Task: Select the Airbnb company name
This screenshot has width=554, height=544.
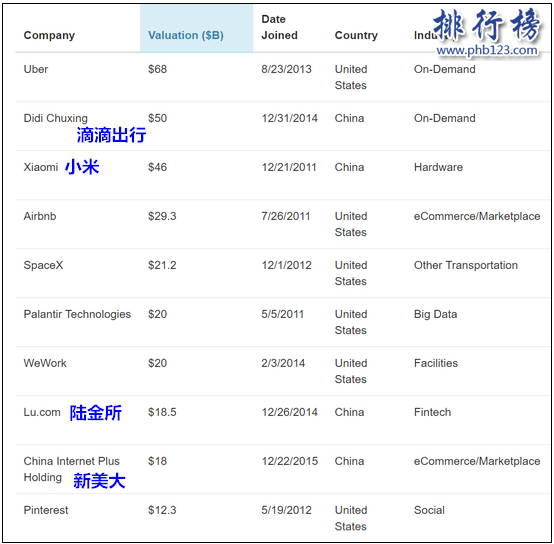Action: pyautogui.click(x=40, y=216)
